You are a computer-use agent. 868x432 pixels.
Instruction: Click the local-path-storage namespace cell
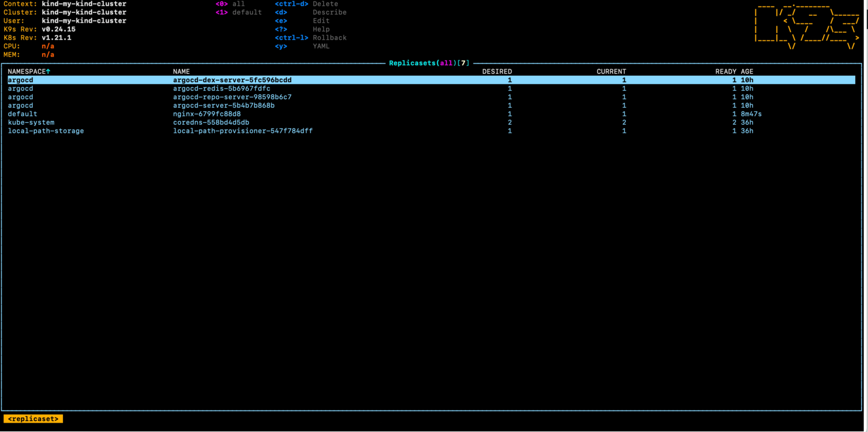[x=45, y=131]
